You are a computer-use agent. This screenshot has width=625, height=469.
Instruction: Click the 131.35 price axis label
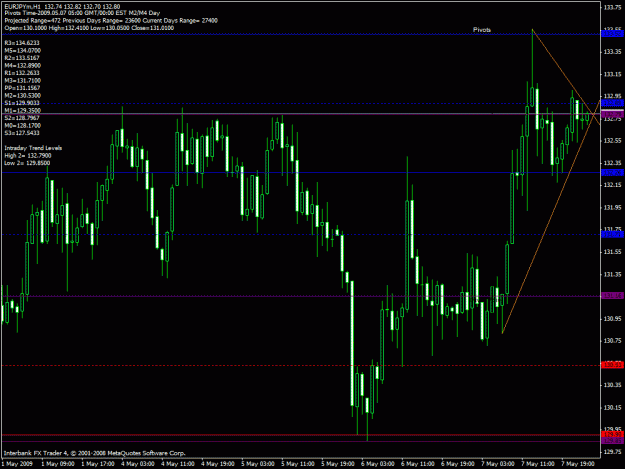point(612,275)
